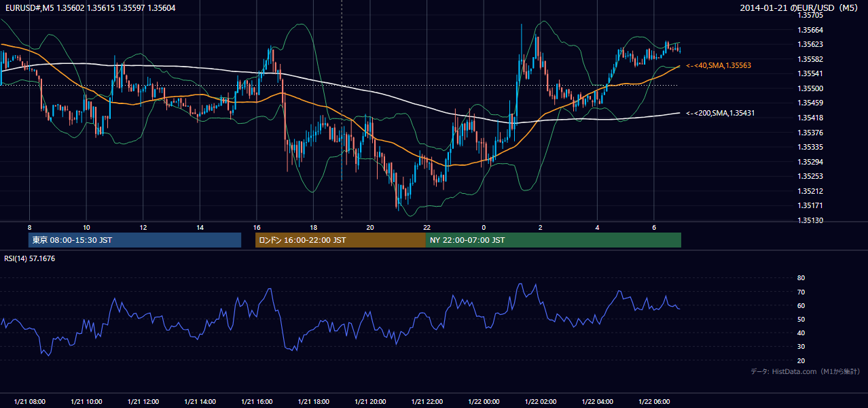Click hour tick '4' under the price chart
The width and height of the screenshot is (868, 408).
pyautogui.click(x=597, y=227)
